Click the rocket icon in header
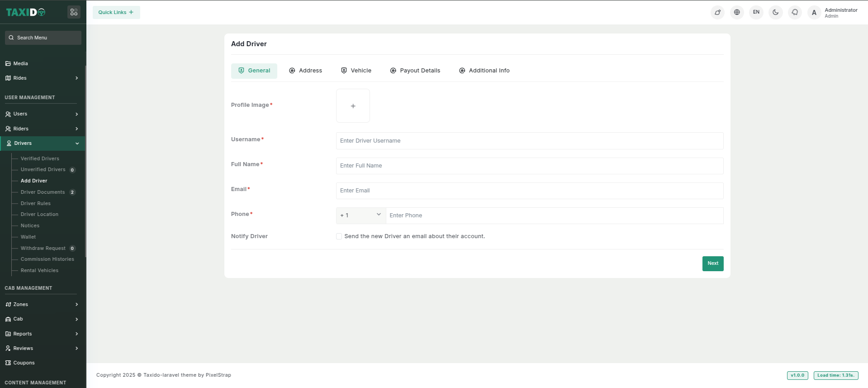 (x=717, y=12)
